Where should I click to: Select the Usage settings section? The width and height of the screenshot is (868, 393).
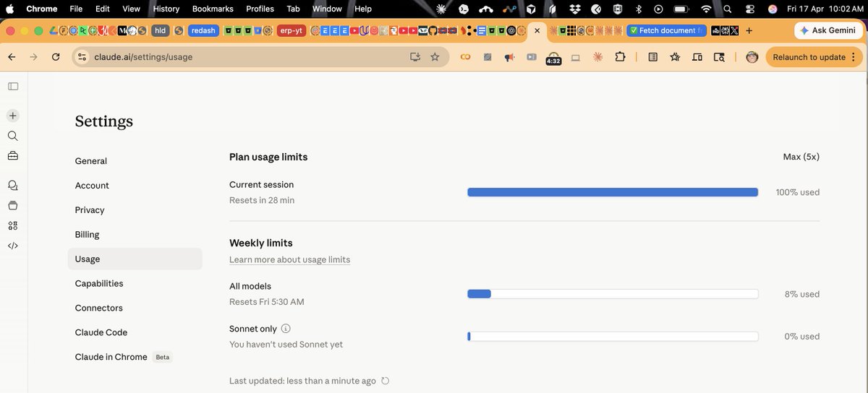[135, 259]
